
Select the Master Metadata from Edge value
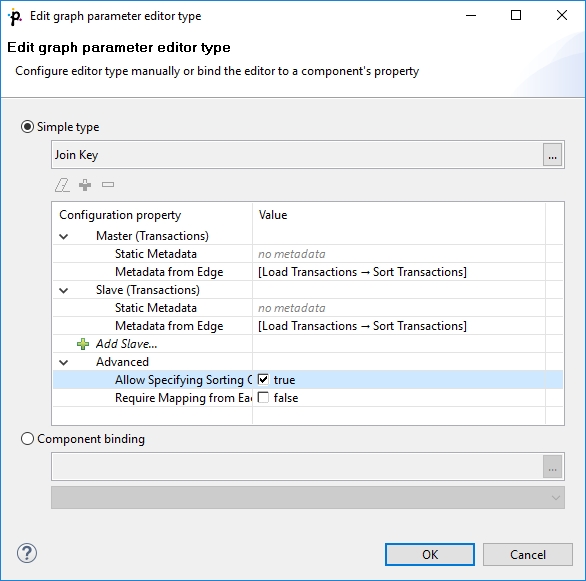[362, 272]
